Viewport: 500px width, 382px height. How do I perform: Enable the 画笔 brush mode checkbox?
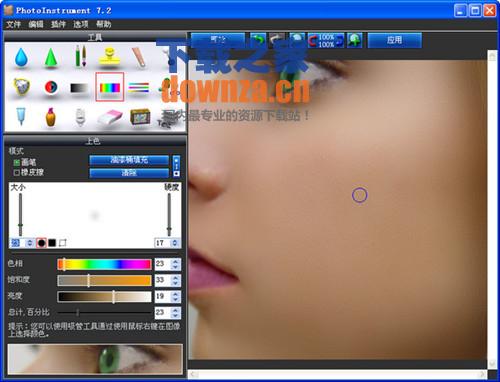click(16, 163)
